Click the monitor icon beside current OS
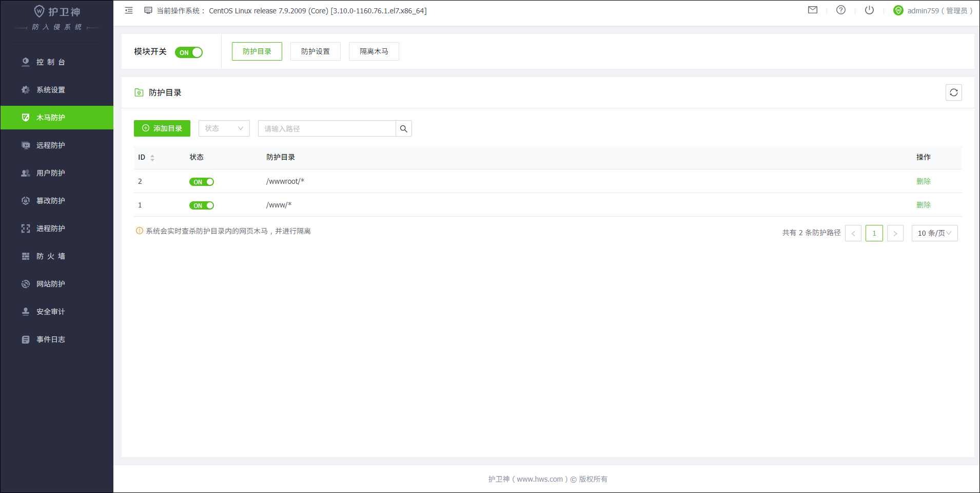 click(148, 10)
